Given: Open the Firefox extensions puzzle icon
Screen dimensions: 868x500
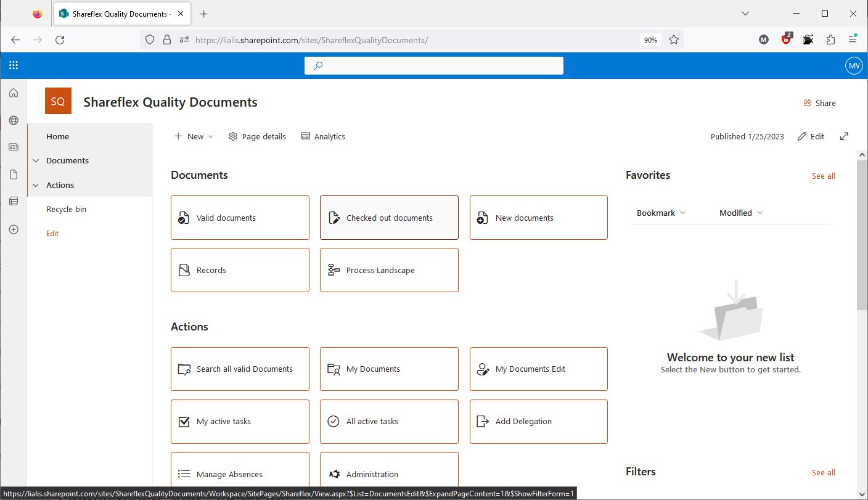Looking at the screenshot, I should tap(830, 39).
